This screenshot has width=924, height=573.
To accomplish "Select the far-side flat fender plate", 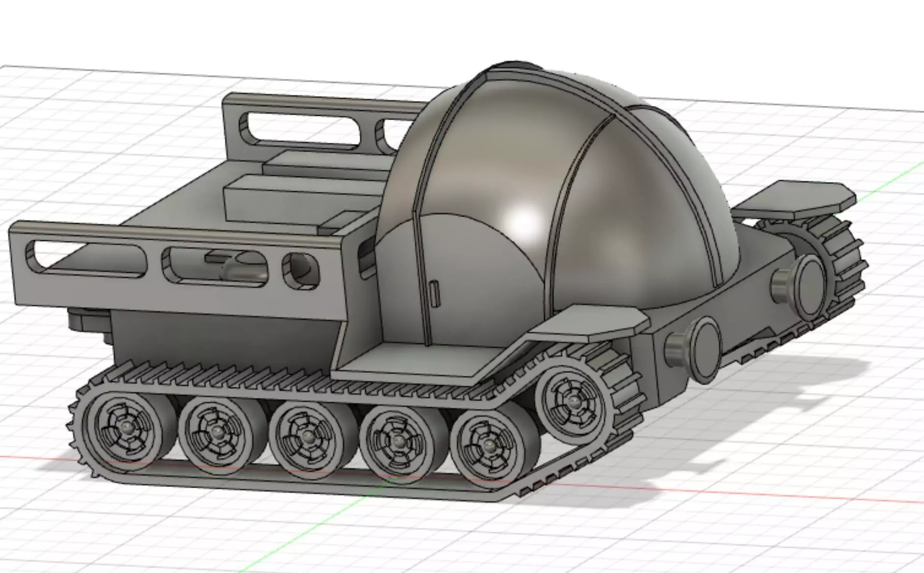I will pos(794,199).
